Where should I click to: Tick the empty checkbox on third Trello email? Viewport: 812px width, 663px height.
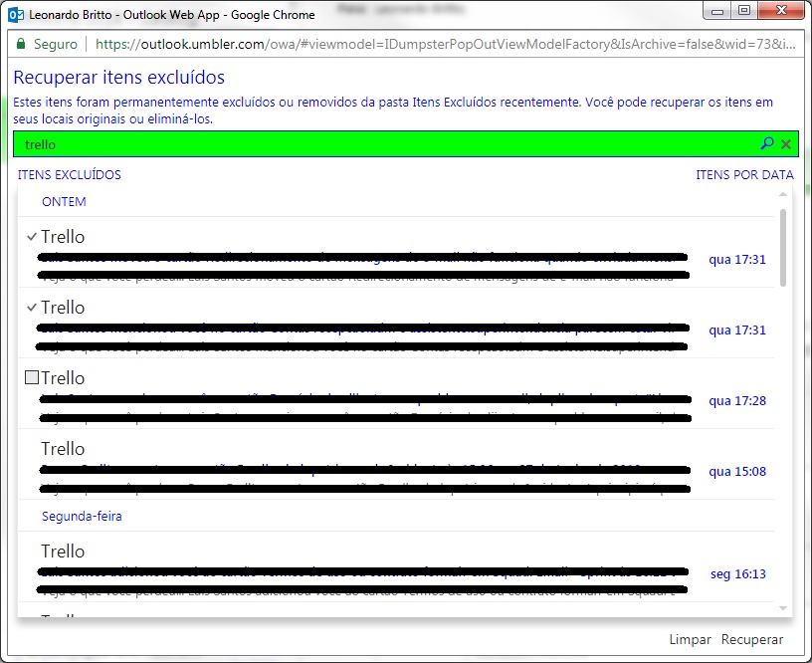[x=31, y=378]
